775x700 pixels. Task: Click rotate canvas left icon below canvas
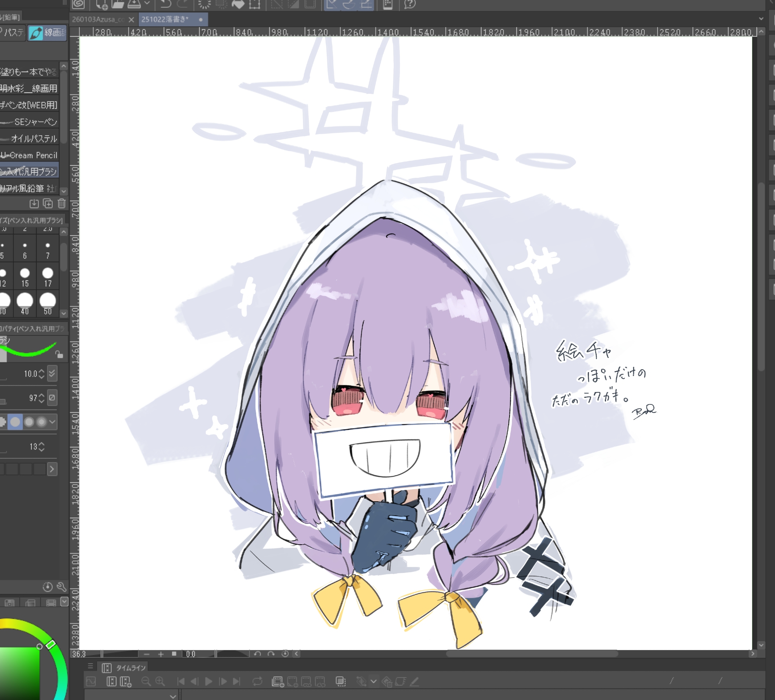point(257,654)
